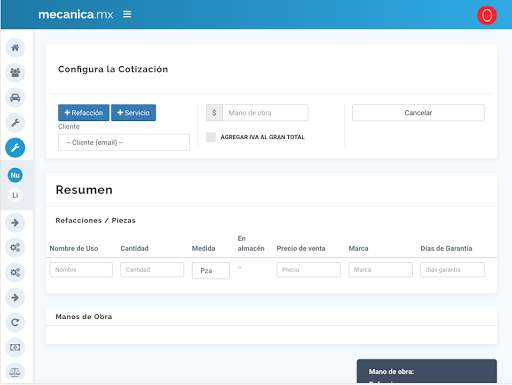Go to Home via sidebar house icon
The width and height of the screenshot is (512, 385).
click(15, 48)
